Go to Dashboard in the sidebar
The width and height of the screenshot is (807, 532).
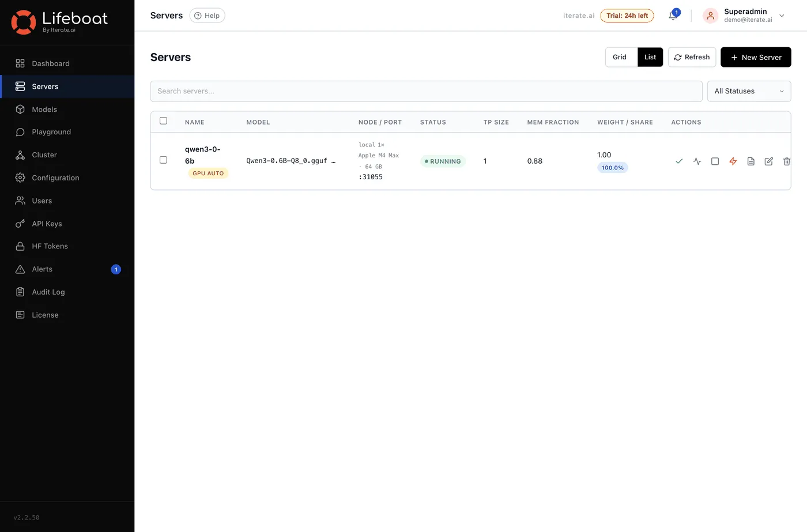click(x=67, y=63)
